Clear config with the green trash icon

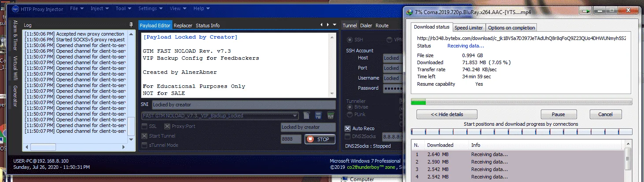point(330,116)
